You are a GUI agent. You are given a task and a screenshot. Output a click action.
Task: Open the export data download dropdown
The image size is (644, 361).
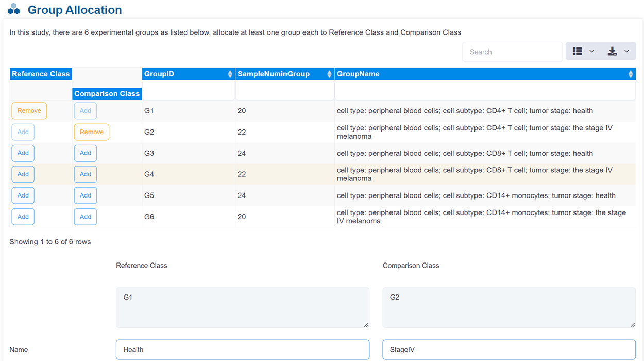click(x=618, y=52)
